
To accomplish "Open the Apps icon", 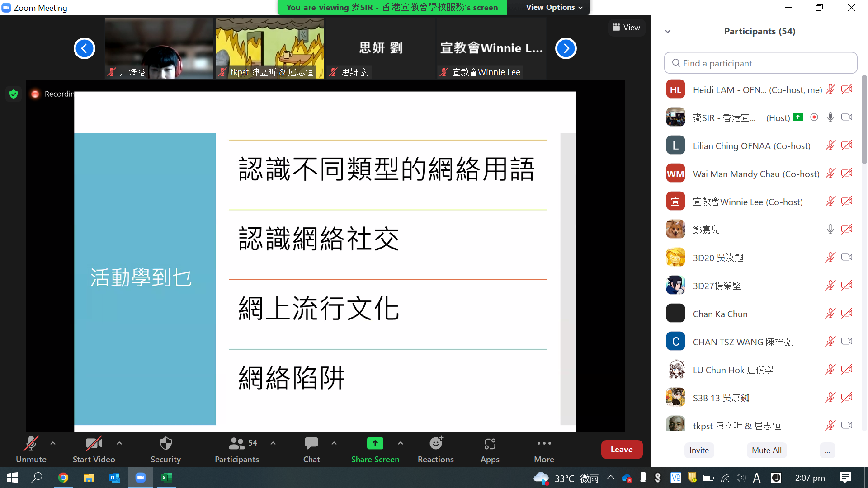I will click(490, 444).
